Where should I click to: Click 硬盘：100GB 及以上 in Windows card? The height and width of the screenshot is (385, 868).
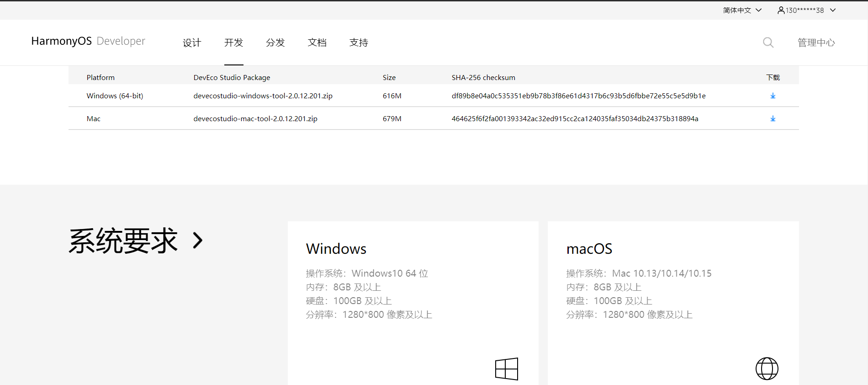click(x=349, y=300)
